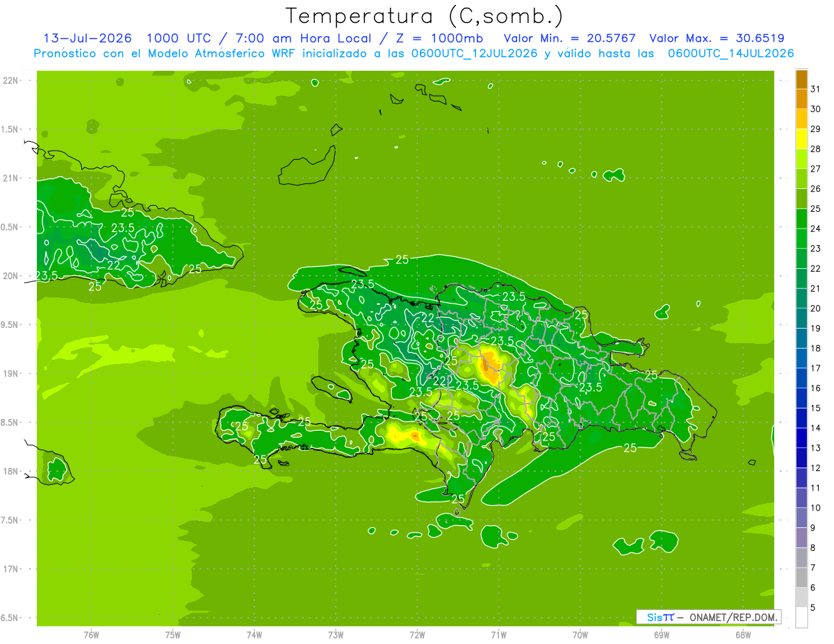Click the "69W" longitude axis label
The height and width of the screenshot is (644, 834).
pos(662,634)
